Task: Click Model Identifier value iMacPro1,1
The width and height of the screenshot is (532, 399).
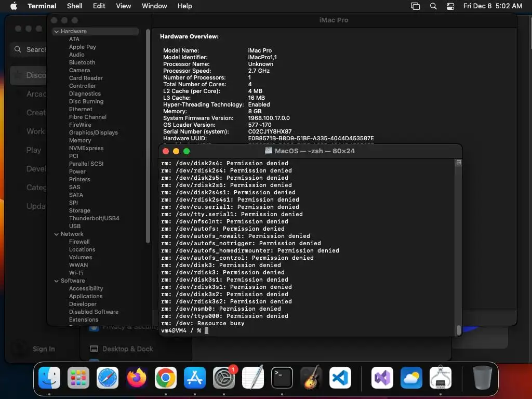Action: pos(262,57)
